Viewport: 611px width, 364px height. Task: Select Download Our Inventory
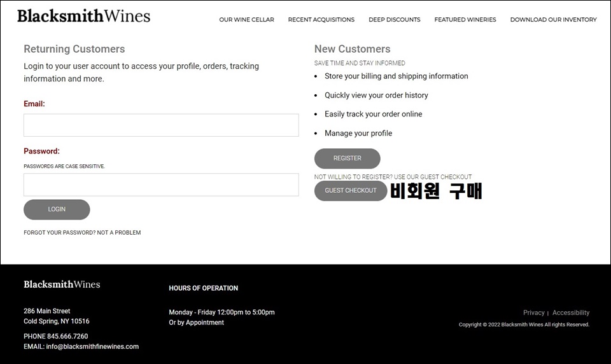553,20
